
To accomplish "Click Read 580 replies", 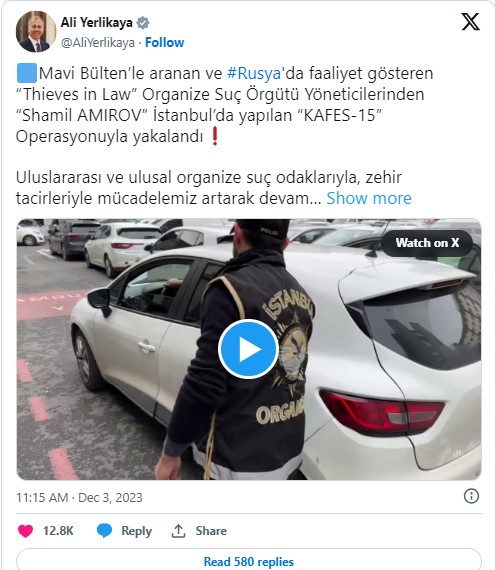I will point(249,560).
